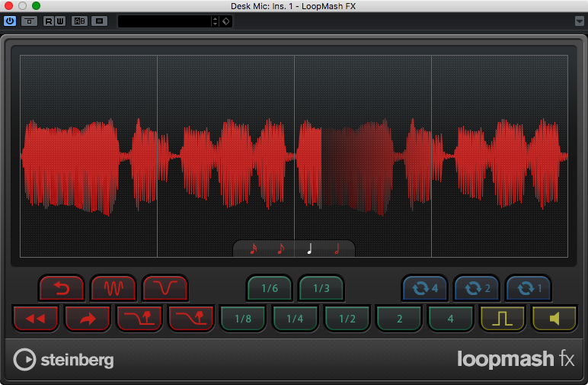Screen dimensions: 588x385
Task: Click the green 2 slur button
Action: [x=399, y=319]
